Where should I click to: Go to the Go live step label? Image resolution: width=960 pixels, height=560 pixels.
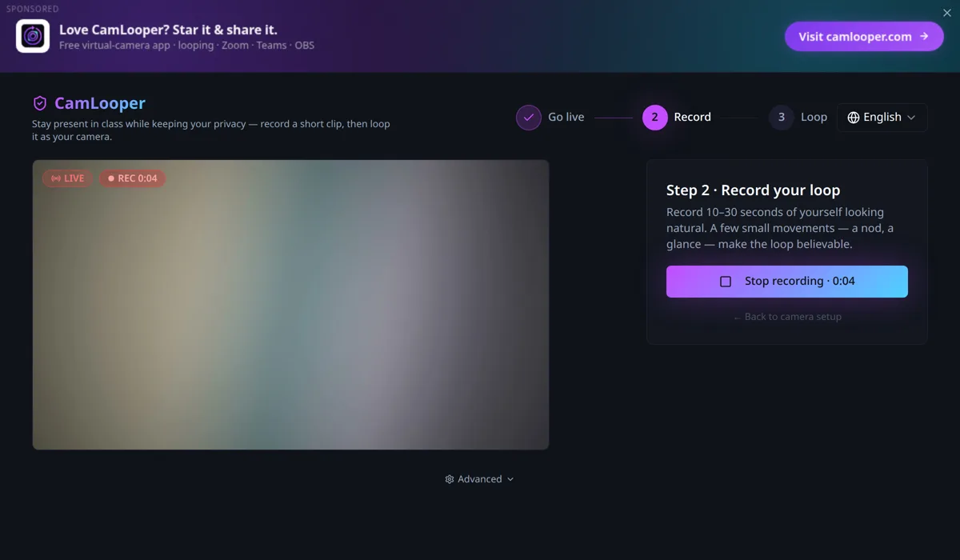(x=566, y=117)
